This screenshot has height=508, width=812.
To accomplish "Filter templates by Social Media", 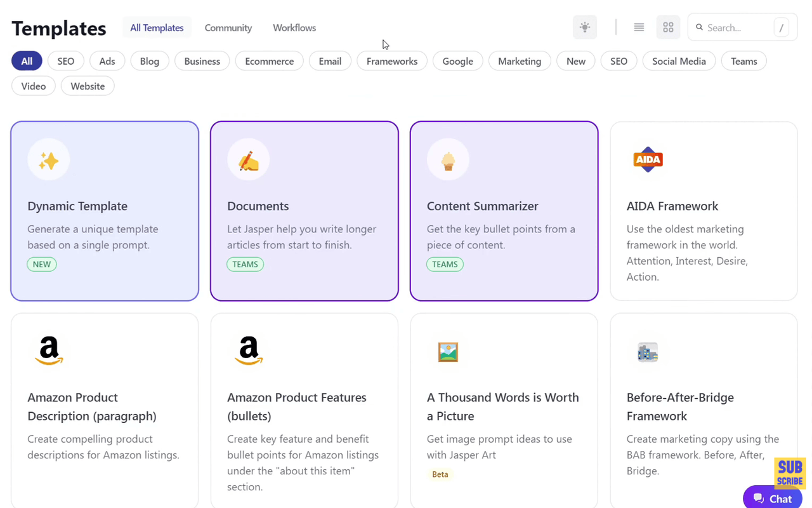I will click(x=679, y=61).
